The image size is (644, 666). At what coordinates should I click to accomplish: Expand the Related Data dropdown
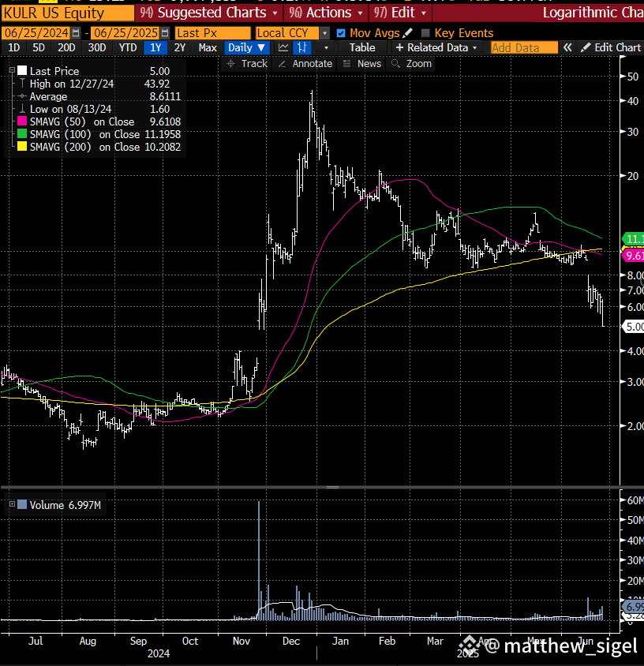tap(436, 47)
